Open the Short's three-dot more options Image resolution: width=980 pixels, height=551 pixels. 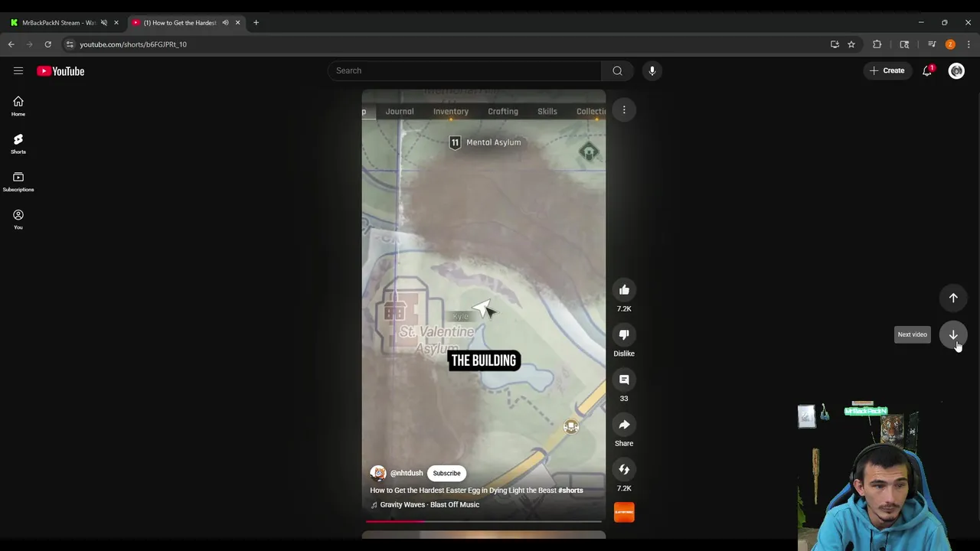624,110
